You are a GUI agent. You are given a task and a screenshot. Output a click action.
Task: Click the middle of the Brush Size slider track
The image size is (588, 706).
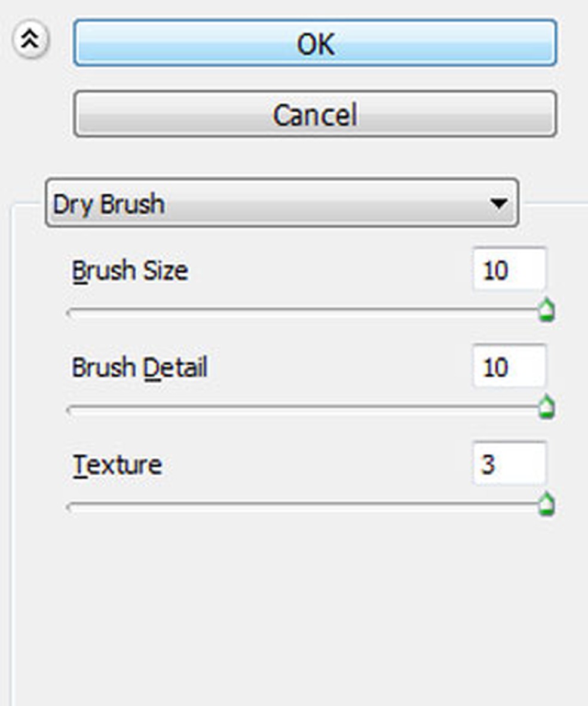(305, 311)
